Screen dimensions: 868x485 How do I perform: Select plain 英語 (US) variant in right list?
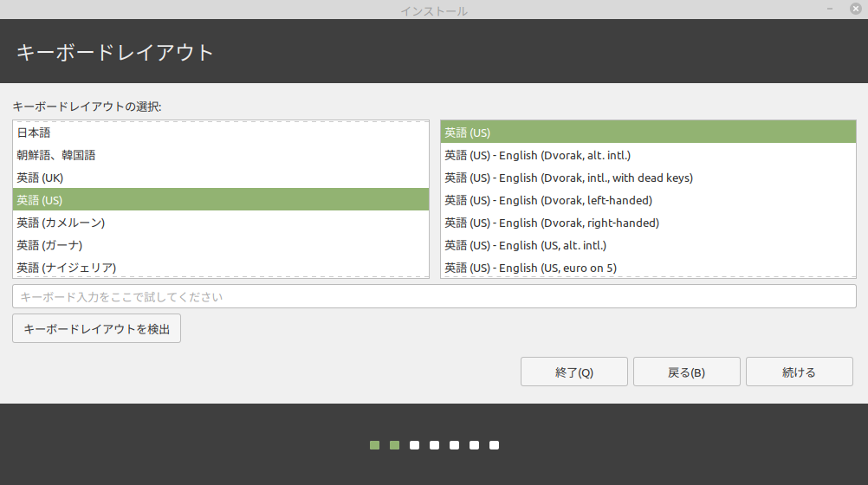648,133
